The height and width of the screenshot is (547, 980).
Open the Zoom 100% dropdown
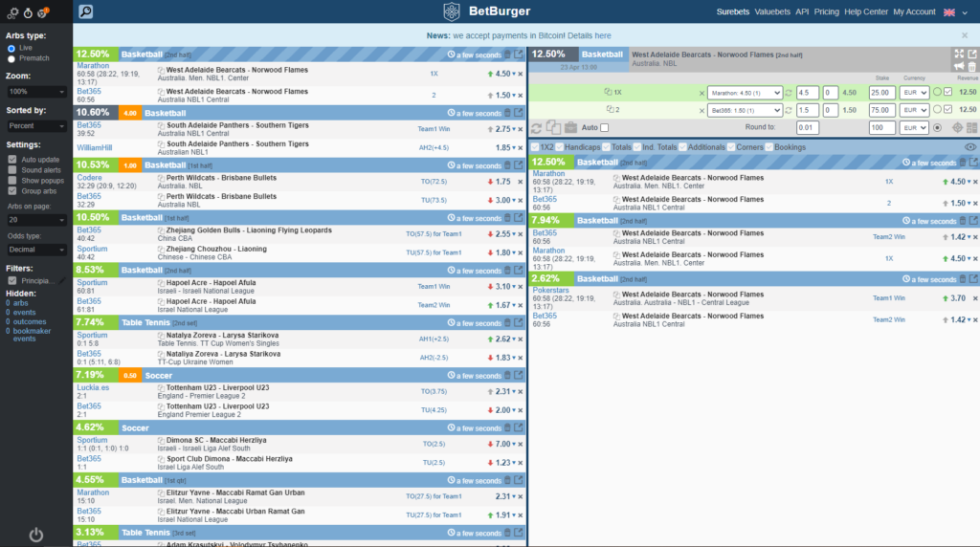coord(36,92)
